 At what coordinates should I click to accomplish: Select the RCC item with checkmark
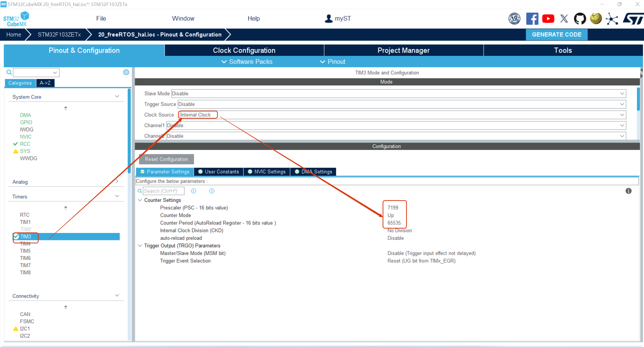pos(25,144)
